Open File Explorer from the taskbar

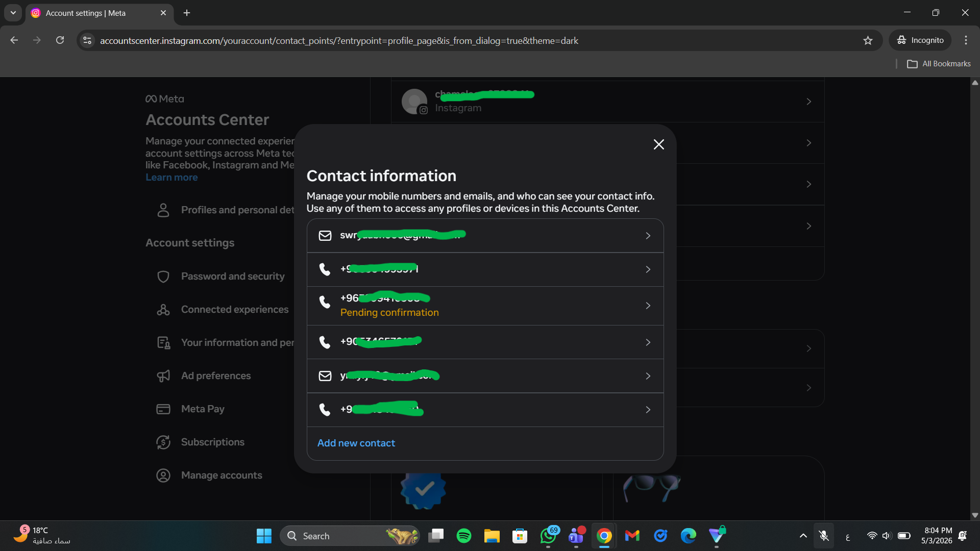click(492, 536)
